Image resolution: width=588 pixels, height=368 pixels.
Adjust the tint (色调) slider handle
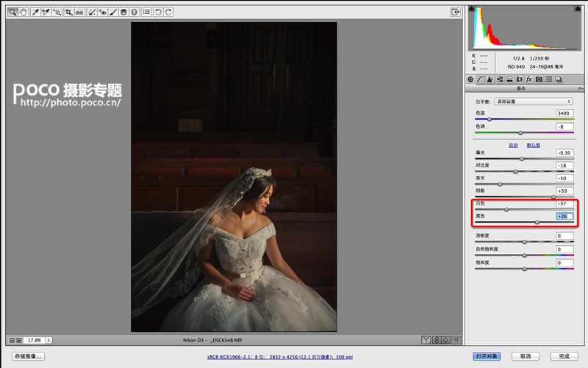tap(520, 132)
